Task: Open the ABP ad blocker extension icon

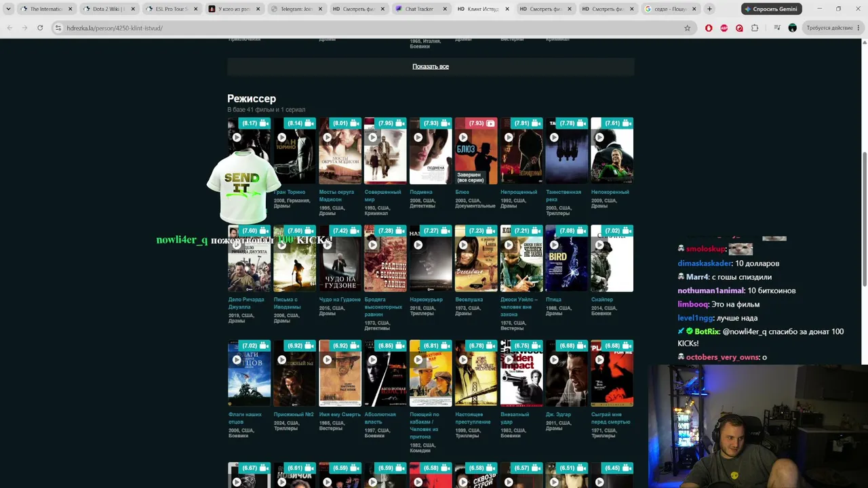Action: pos(724,28)
